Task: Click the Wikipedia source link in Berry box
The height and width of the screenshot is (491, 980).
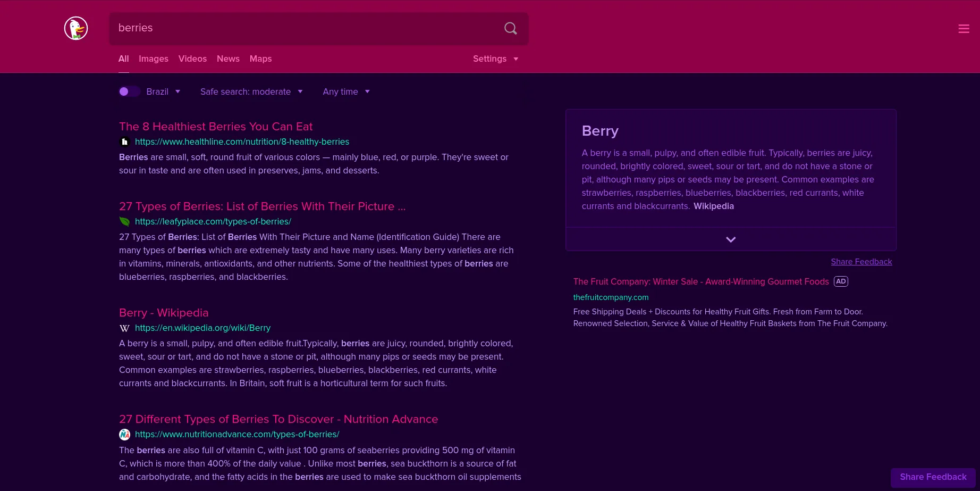Action: 714,206
